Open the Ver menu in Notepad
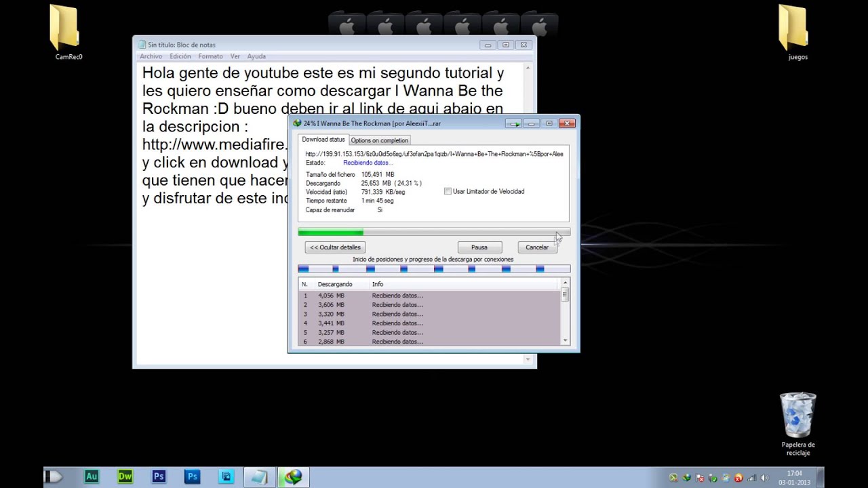868x488 pixels. tap(235, 56)
